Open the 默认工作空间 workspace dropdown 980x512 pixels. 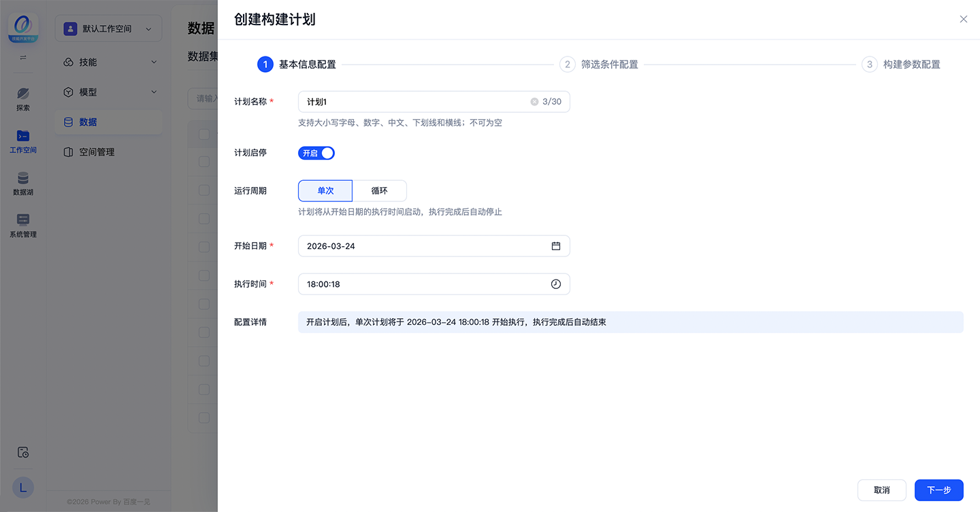tap(108, 29)
